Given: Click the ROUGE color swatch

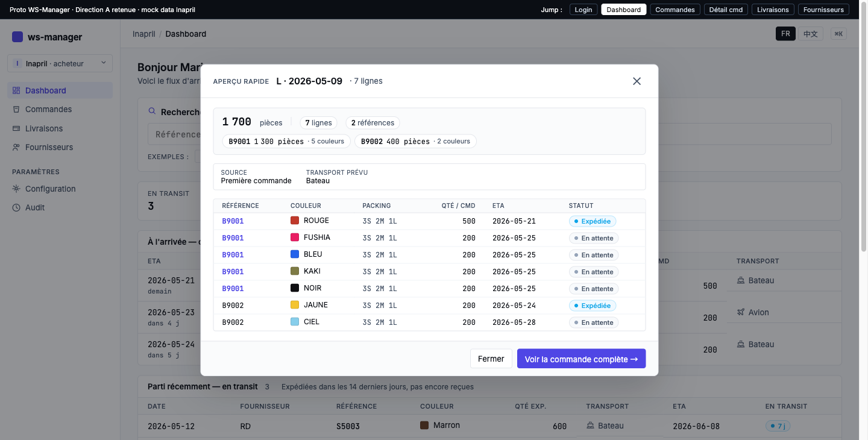Looking at the screenshot, I should pos(295,221).
